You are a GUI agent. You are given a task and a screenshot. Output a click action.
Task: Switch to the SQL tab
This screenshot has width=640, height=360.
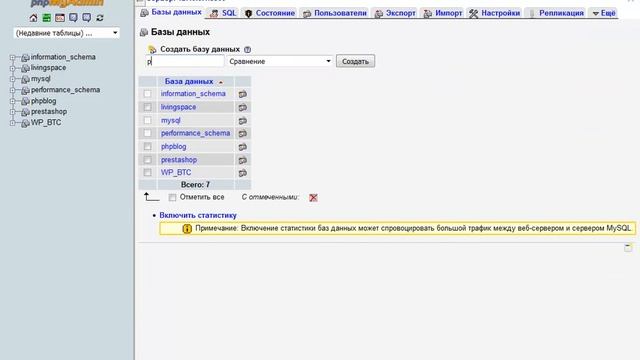pos(223,13)
